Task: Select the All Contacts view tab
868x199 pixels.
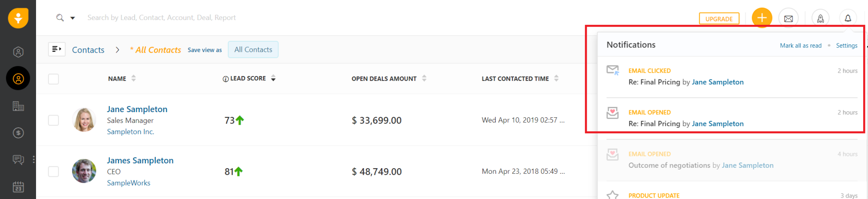Action: coord(253,50)
